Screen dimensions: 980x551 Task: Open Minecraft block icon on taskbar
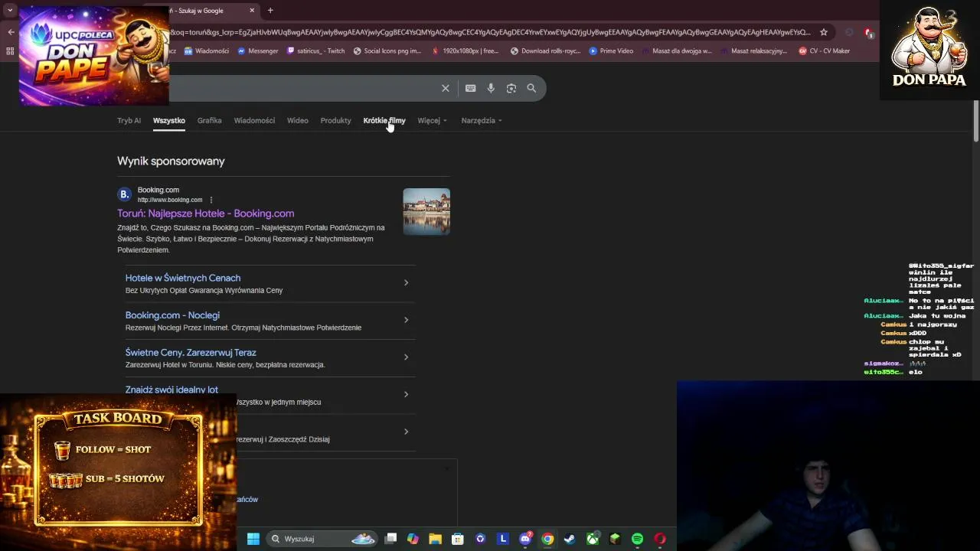[x=615, y=539]
